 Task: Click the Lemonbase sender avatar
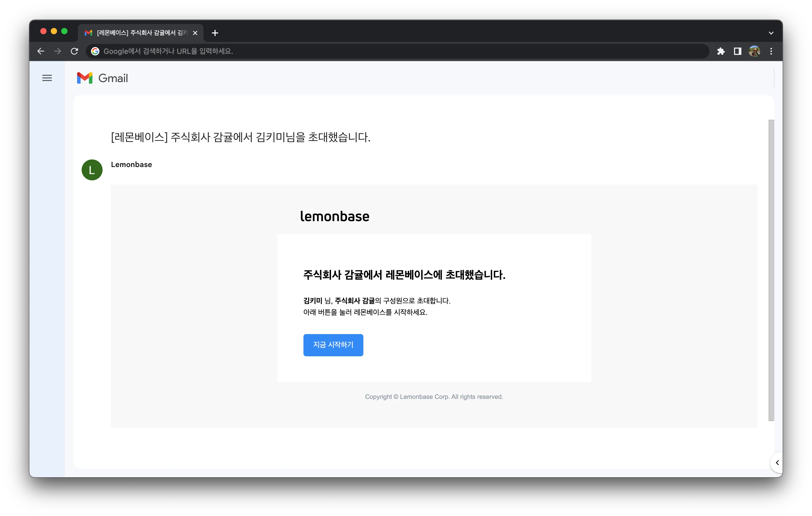coord(92,170)
